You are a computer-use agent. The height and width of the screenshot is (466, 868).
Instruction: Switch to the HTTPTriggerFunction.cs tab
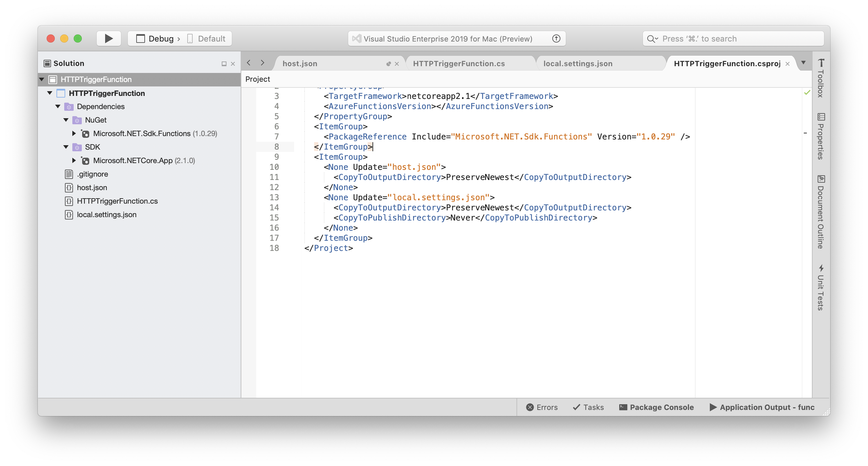[x=460, y=63]
